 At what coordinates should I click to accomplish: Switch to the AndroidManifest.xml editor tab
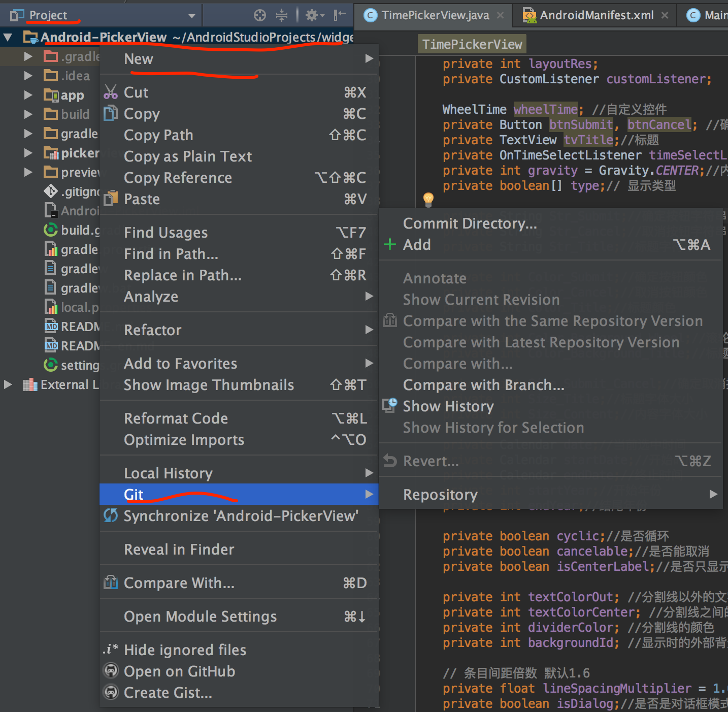(596, 15)
